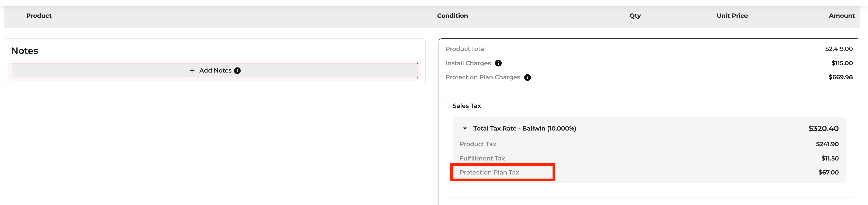Click the Install Charges info icon
This screenshot has width=868, height=205.
click(x=498, y=63)
